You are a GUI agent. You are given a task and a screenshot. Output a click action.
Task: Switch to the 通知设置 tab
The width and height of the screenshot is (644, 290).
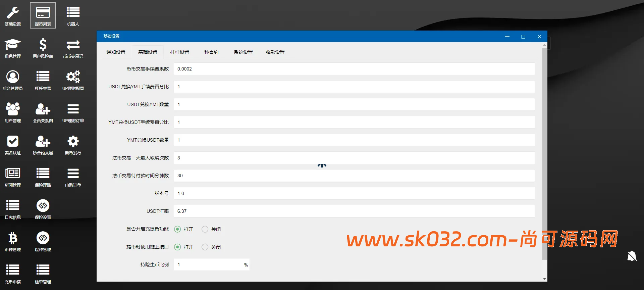(116, 52)
